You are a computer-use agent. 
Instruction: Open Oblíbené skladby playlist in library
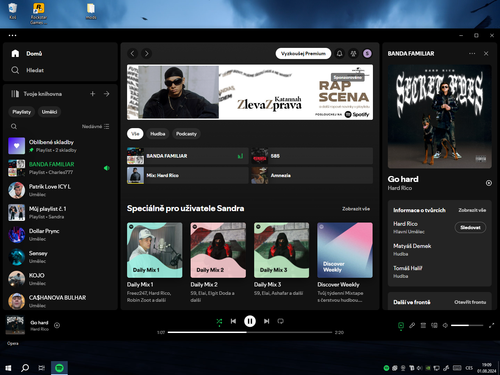tap(60, 146)
